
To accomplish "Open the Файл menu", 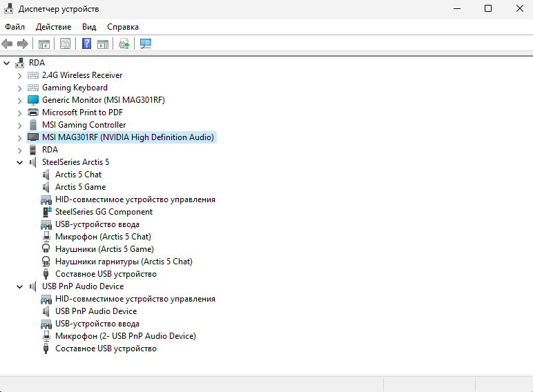I will click(x=15, y=27).
